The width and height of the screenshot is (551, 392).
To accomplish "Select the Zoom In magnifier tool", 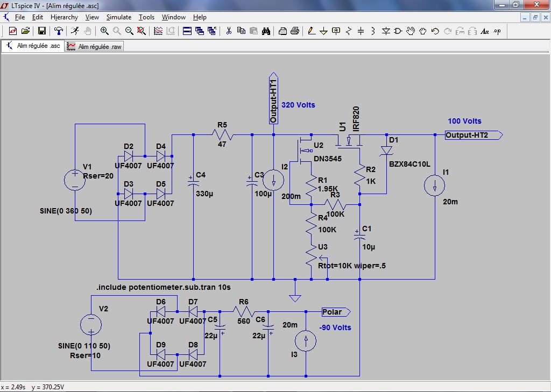I will tap(104, 31).
